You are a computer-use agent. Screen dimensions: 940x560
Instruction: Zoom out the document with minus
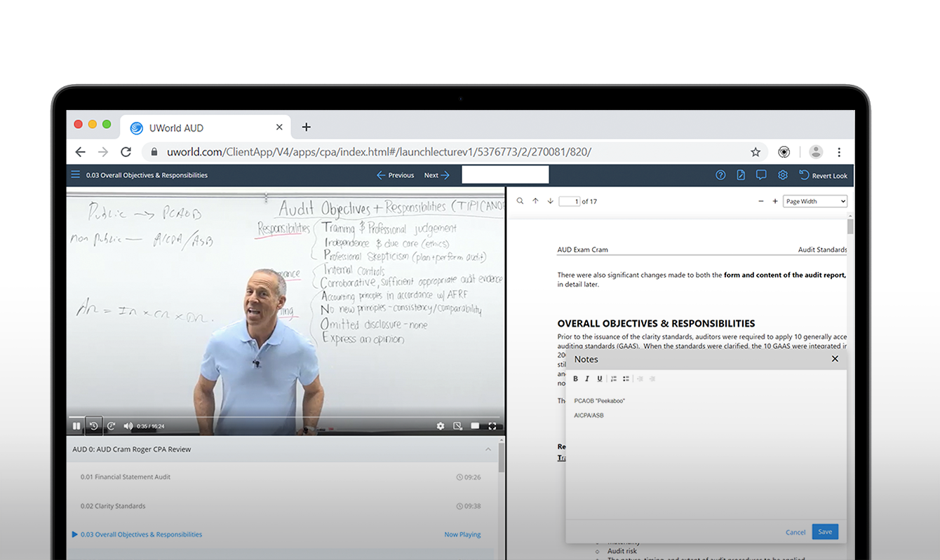point(761,201)
